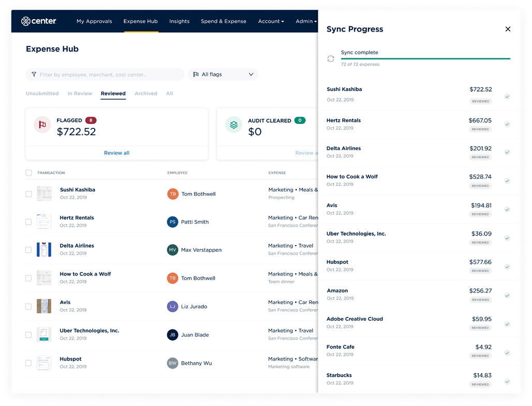Switch to the In Review tab
The image size is (532, 406).
click(80, 93)
